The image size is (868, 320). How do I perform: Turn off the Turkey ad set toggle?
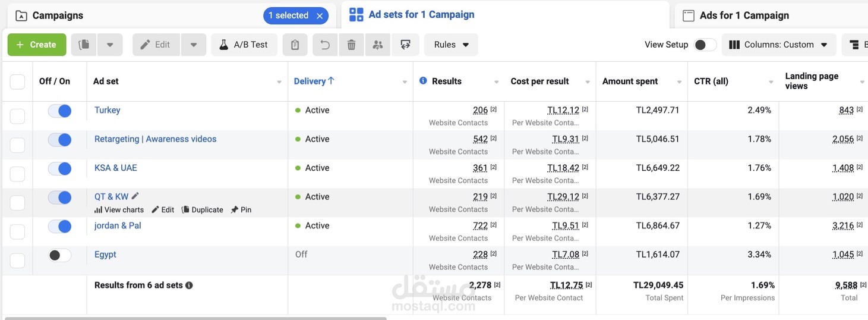pos(59,111)
